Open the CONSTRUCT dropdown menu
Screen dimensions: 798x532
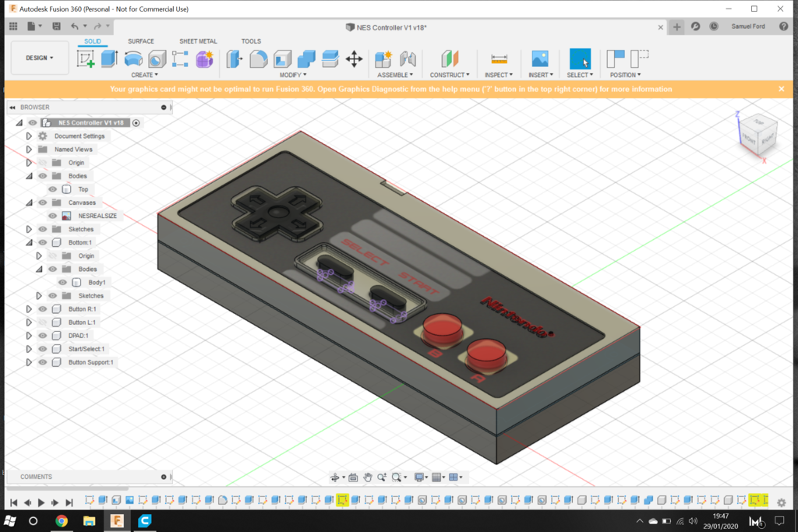click(450, 75)
